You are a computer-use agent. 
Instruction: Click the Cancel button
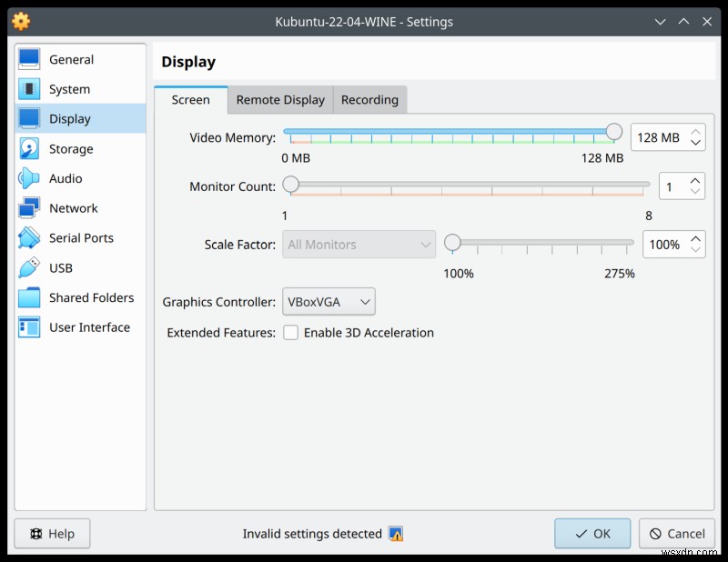(677, 534)
